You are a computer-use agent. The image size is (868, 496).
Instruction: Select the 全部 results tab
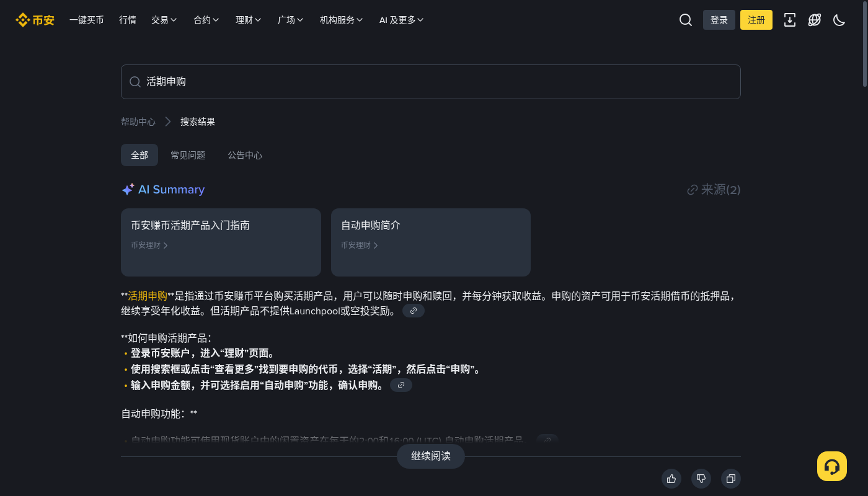pos(139,155)
